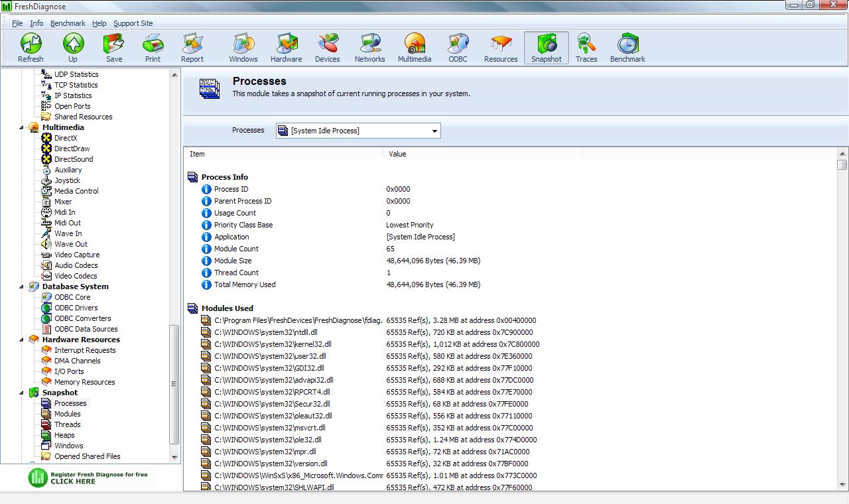The width and height of the screenshot is (849, 504).
Task: Select Opened Shared Files item
Action: coord(87,456)
